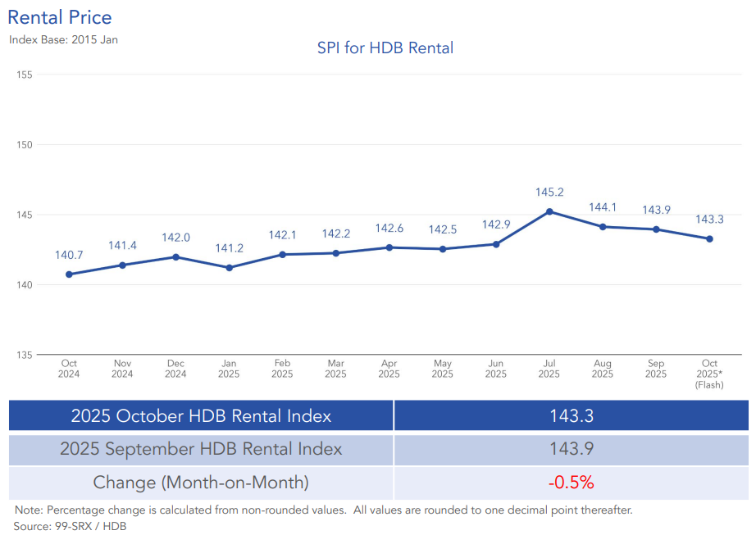Click the 145.2 data label

(549, 193)
